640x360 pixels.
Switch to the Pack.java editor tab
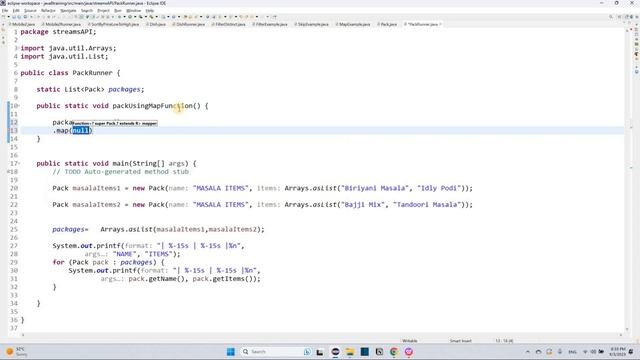click(x=387, y=24)
